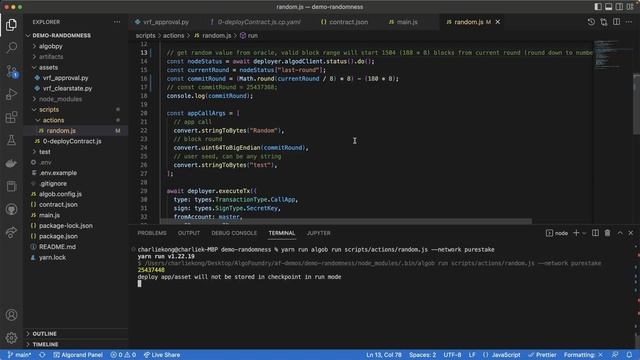Split the terminal panel
The width and height of the screenshot is (640, 360).
tap(596, 233)
